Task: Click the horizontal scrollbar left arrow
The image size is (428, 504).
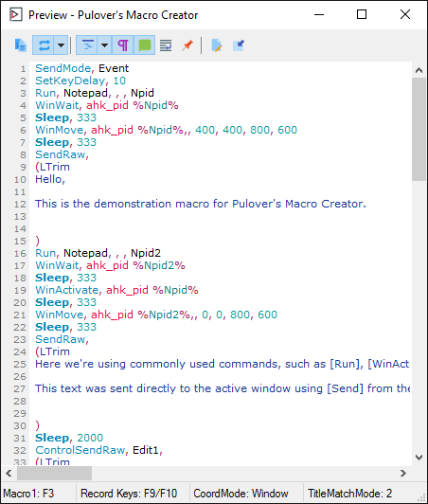Action: (x=9, y=473)
